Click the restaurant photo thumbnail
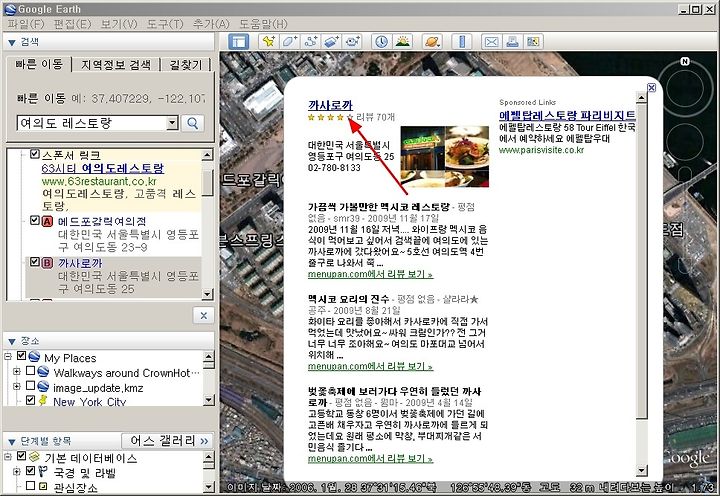The height and width of the screenshot is (496, 720). (444, 157)
